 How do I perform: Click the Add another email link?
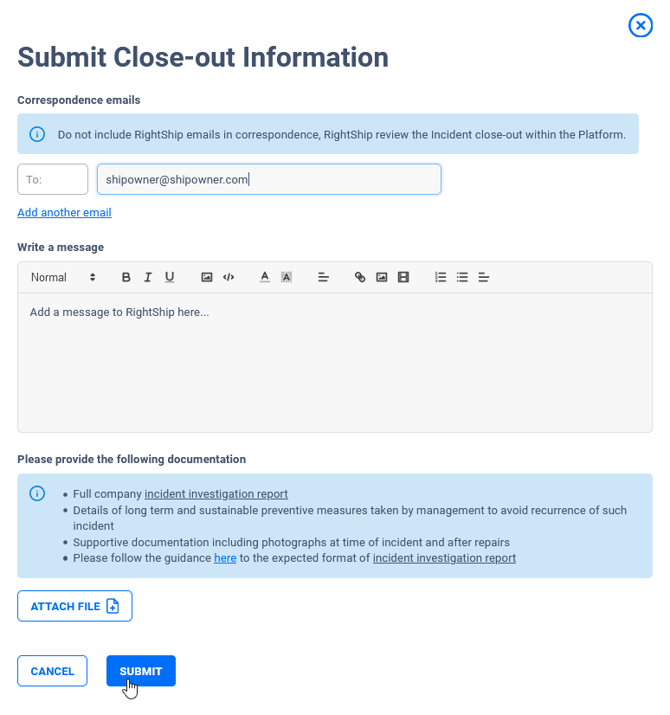[x=64, y=213]
